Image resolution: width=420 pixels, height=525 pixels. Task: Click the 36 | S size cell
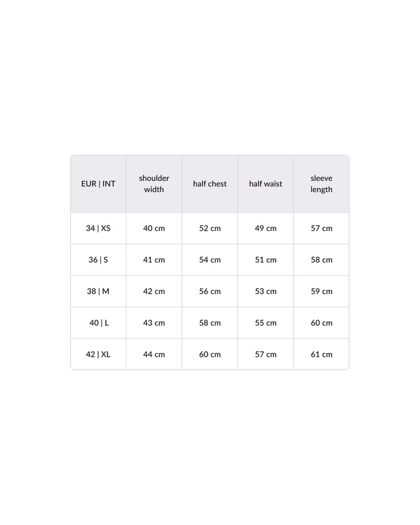tap(98, 260)
